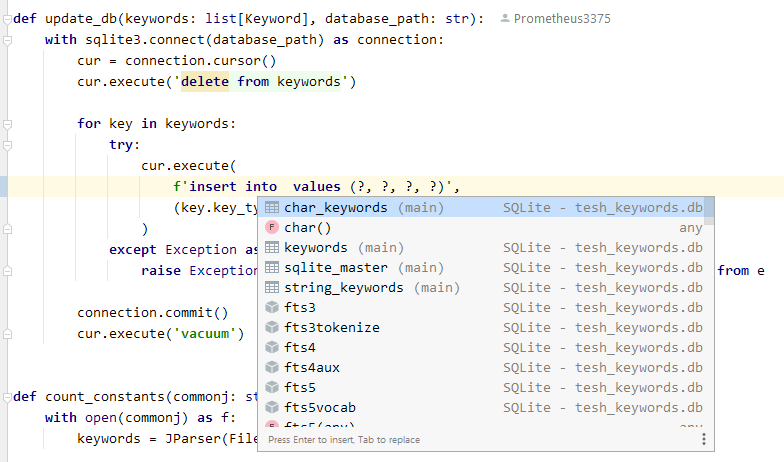Click the char() function icon
The image size is (784, 462).
click(x=271, y=228)
